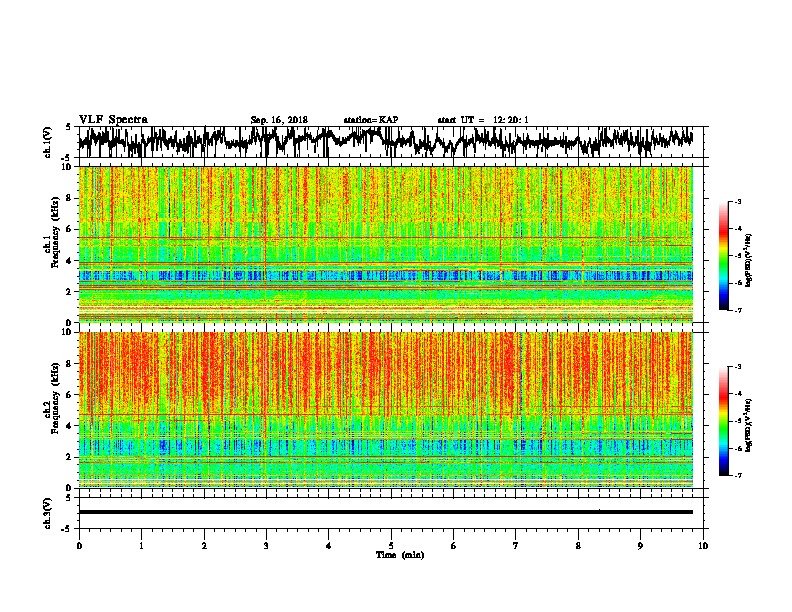Click the "VLF Spectra" plot title
This screenshot has height=612, width=792.
pos(113,120)
